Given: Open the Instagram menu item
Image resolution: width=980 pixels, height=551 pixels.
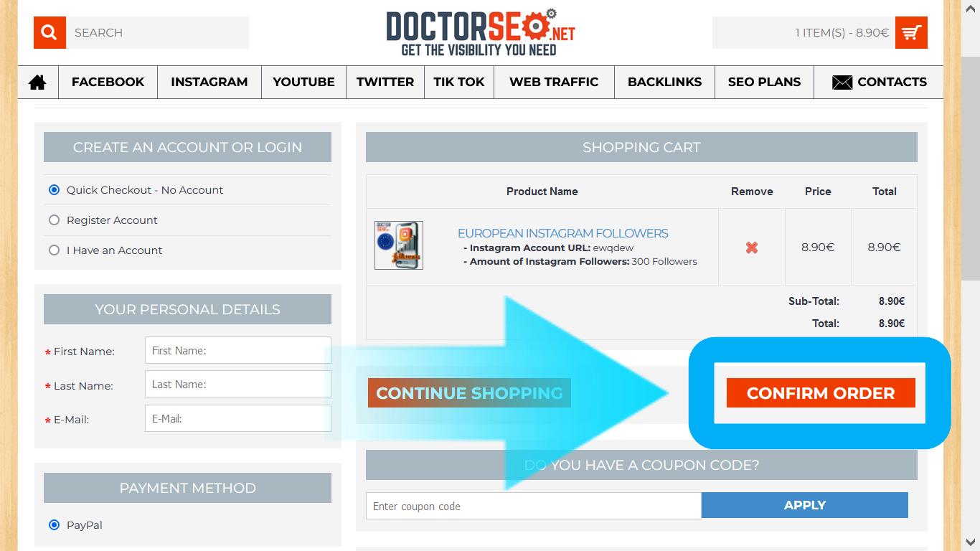Looking at the screenshot, I should (209, 82).
